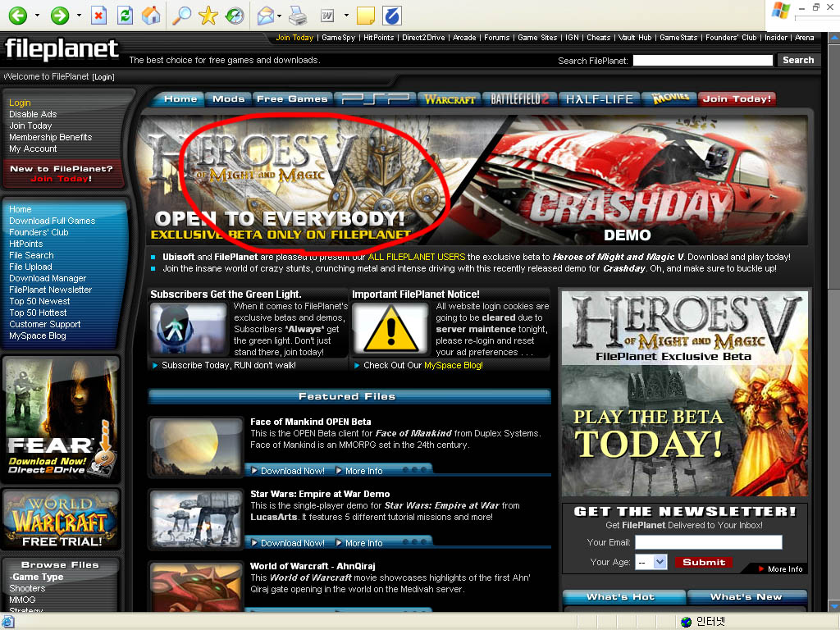Select the What's New tab

coord(746,597)
